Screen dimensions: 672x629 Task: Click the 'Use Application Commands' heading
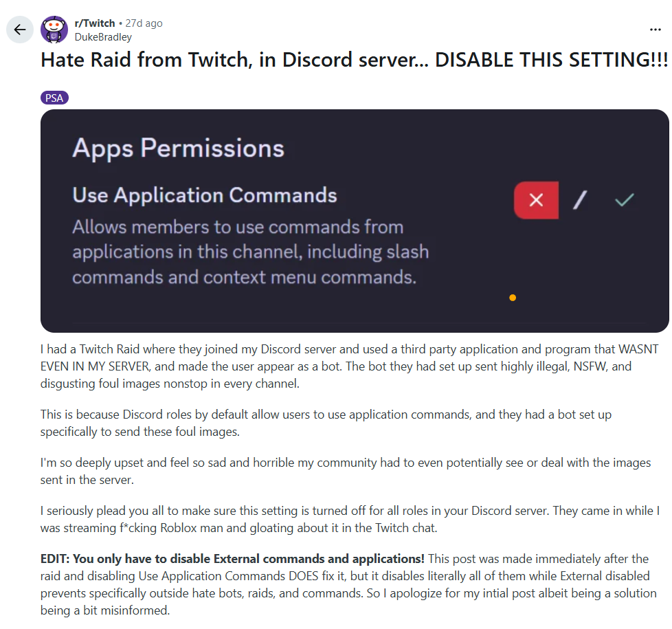click(205, 195)
